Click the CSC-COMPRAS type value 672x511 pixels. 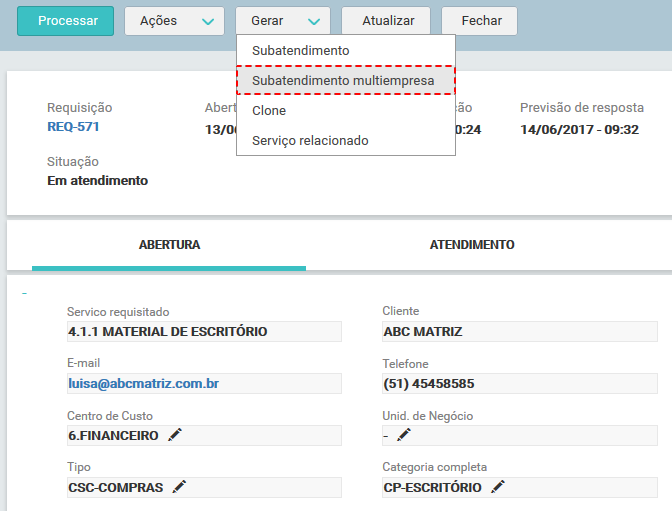coord(116,487)
